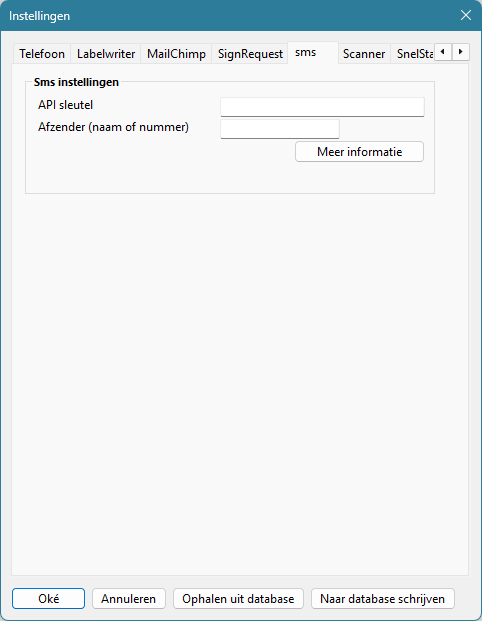This screenshot has height=621, width=482.
Task: Cancel with the Annuleren button
Action: click(x=129, y=598)
